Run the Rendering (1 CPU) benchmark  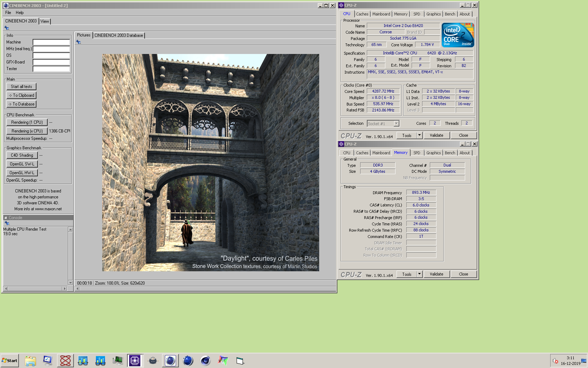coord(27,122)
